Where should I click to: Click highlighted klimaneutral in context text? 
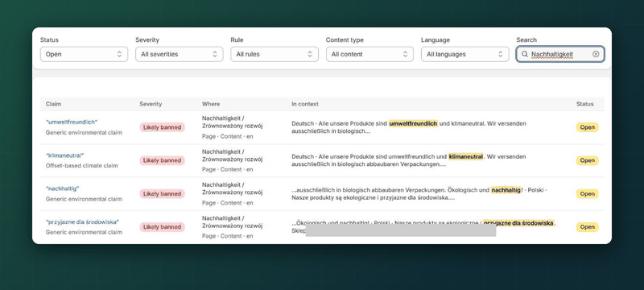pos(466,156)
